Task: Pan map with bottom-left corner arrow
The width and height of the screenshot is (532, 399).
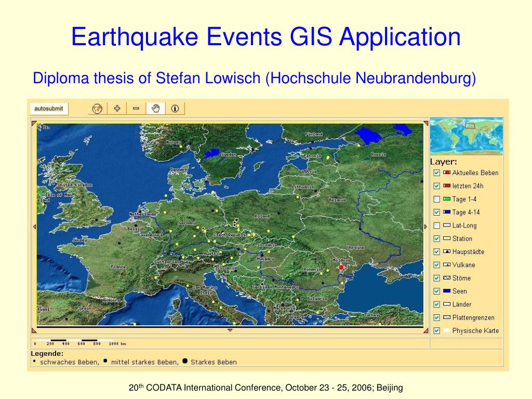Action: pos(34,330)
